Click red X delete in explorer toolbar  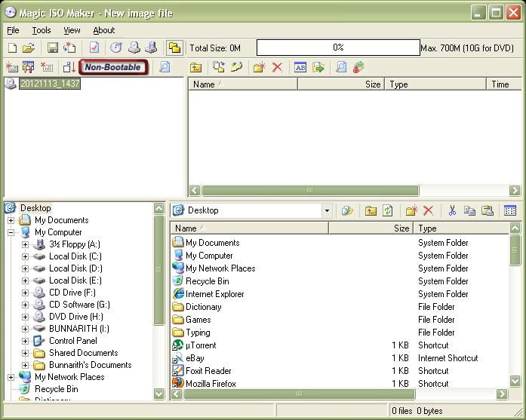click(x=428, y=211)
